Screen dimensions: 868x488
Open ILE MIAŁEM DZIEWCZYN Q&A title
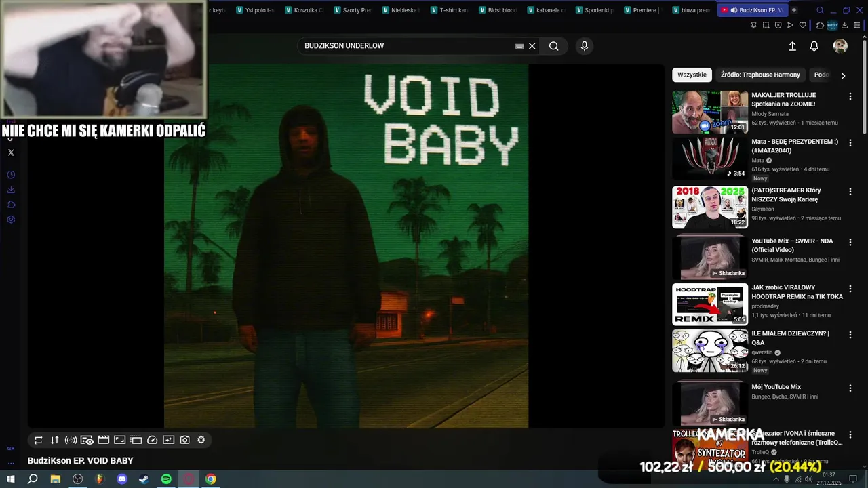point(790,338)
